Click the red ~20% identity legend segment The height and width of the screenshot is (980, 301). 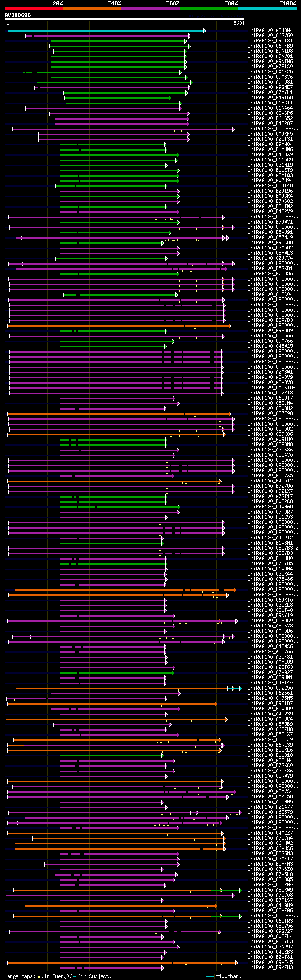click(x=34, y=8)
